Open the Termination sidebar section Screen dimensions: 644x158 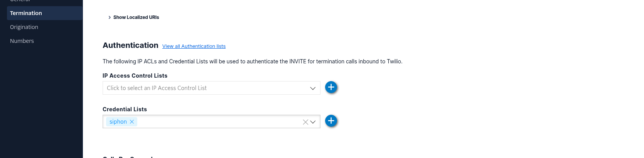(26, 13)
